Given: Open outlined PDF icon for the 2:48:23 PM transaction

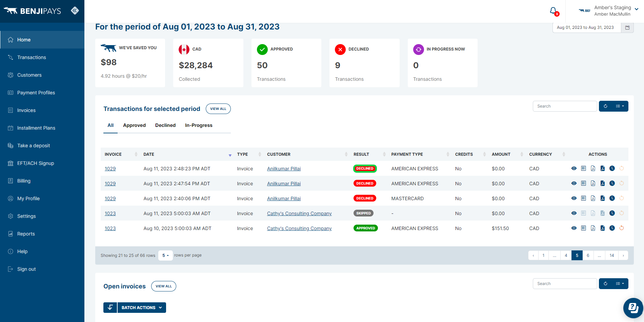Looking at the screenshot, I should coord(593,168).
